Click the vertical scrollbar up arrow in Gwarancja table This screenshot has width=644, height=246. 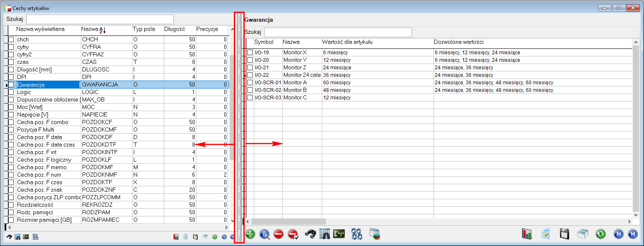(636, 42)
